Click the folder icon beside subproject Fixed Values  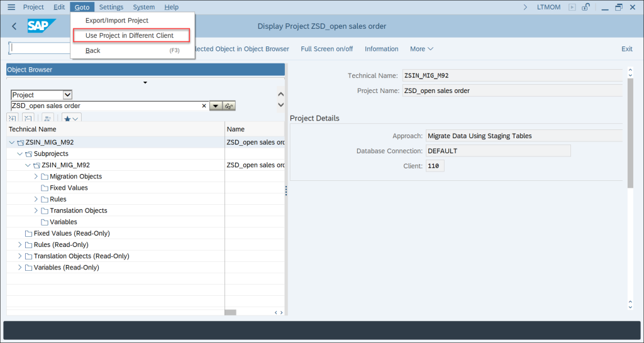[x=45, y=188]
